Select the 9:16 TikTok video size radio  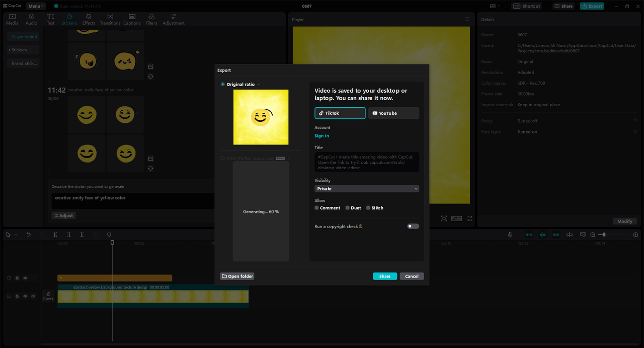tap(223, 159)
